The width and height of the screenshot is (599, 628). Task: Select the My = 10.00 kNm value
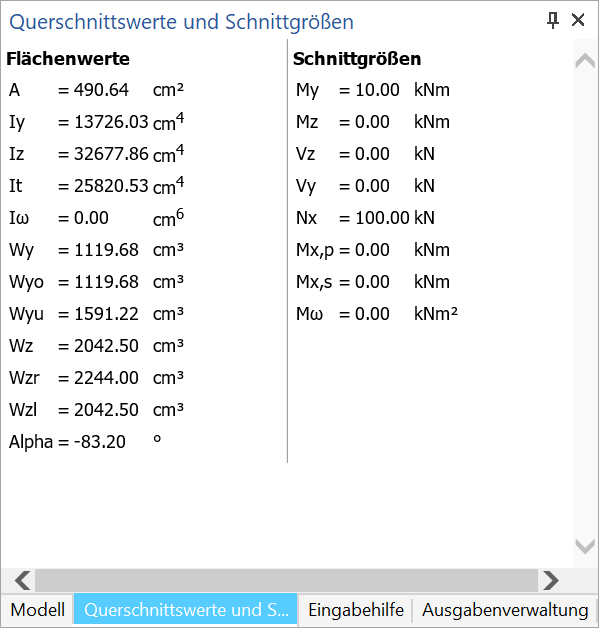click(x=373, y=90)
